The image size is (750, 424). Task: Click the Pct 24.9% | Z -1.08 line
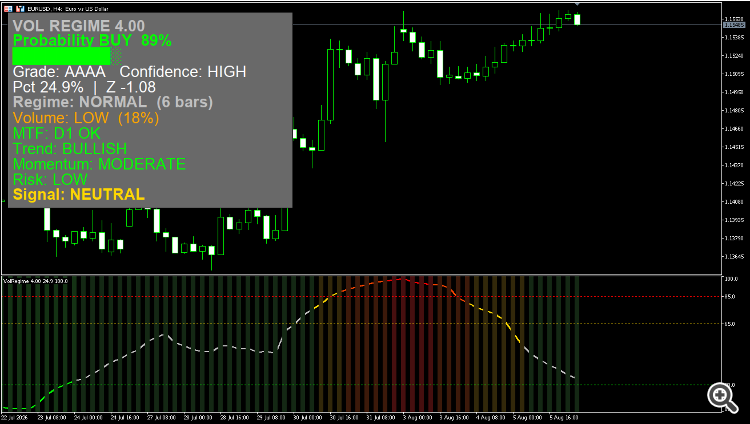pyautogui.click(x=84, y=87)
